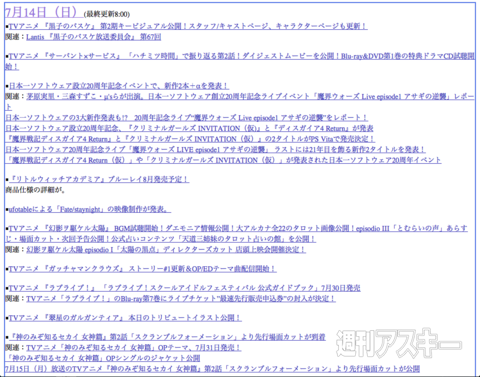480x377 pixels.
Task: Open リトルウィッチアカデミア ブルーレイ8月発売予定 link
Action: tap(99, 179)
